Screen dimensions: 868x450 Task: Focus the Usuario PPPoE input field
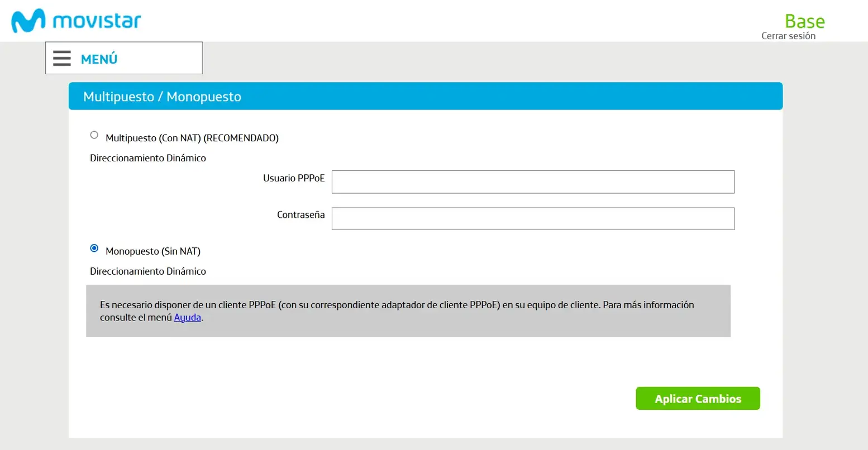(x=533, y=182)
